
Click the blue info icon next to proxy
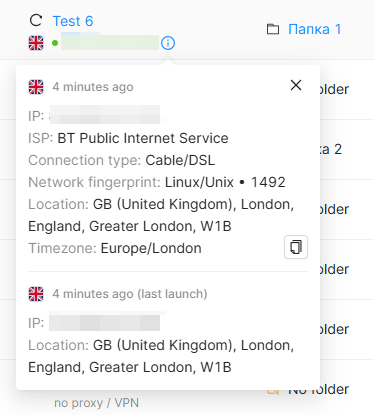coord(168,43)
